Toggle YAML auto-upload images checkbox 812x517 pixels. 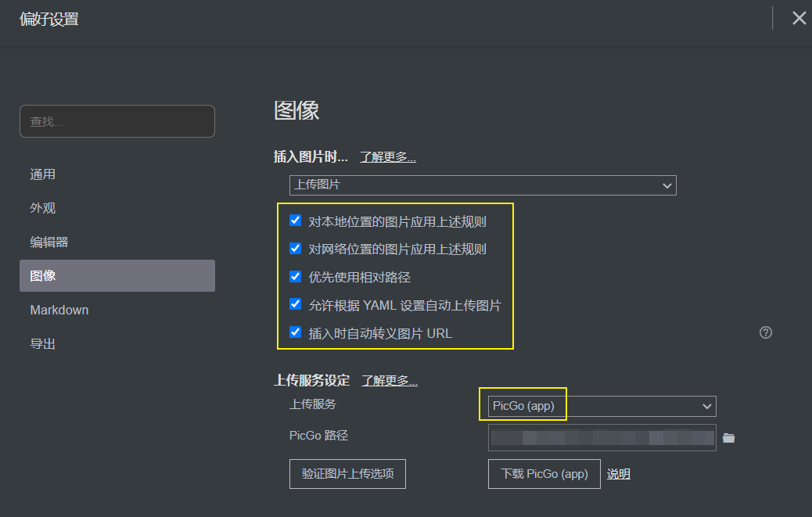click(x=296, y=304)
